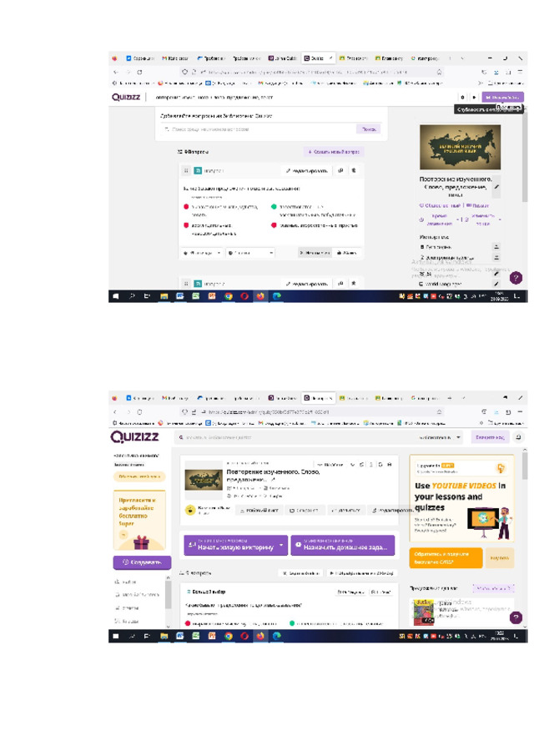The height and width of the screenshot is (756, 534).
Task: Click the upload icon next to Google Forms import
Action: pyautogui.click(x=496, y=246)
